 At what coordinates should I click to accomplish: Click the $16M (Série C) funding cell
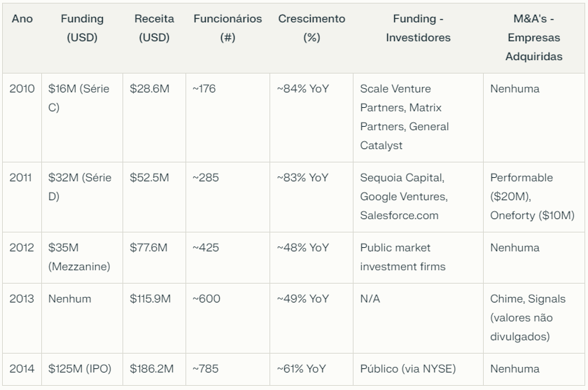tap(78, 98)
